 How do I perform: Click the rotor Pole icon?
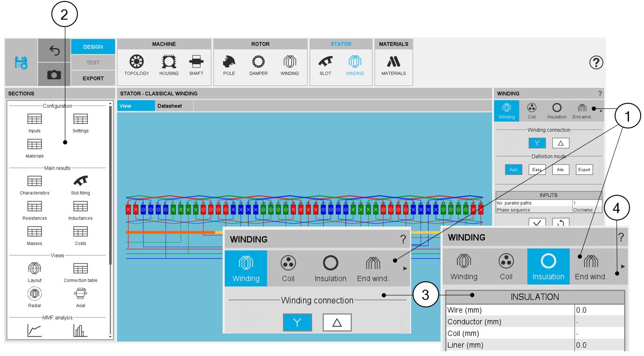coord(229,65)
